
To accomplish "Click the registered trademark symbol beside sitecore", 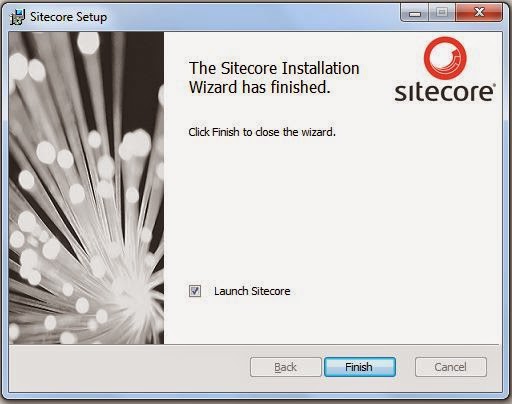I will tap(494, 85).
